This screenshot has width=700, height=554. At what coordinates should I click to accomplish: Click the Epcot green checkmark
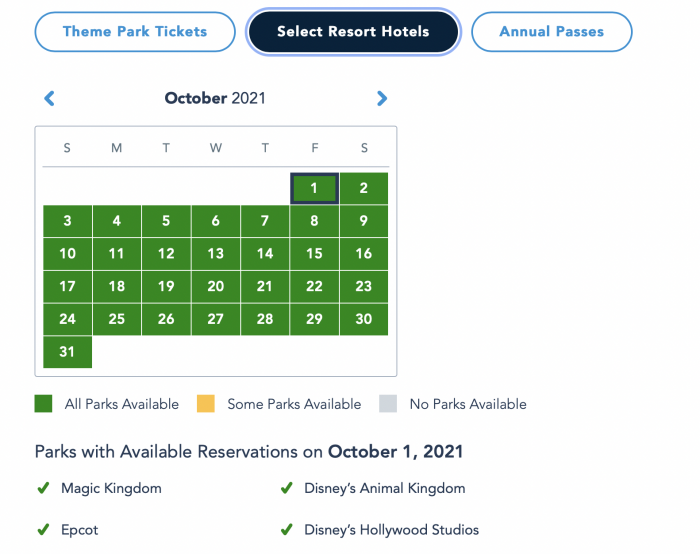[43, 530]
